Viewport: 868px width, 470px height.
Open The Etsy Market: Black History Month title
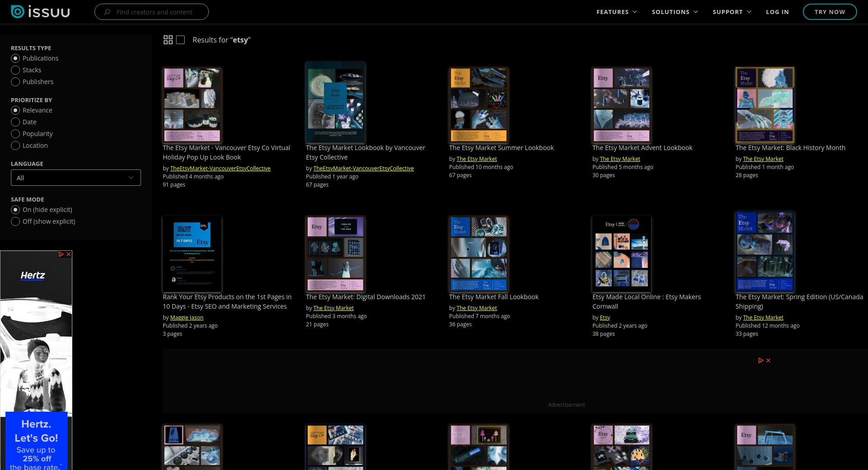pos(790,148)
